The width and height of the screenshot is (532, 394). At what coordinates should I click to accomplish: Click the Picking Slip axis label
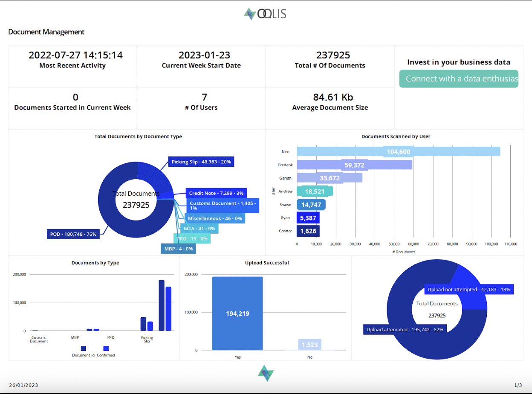(147, 339)
